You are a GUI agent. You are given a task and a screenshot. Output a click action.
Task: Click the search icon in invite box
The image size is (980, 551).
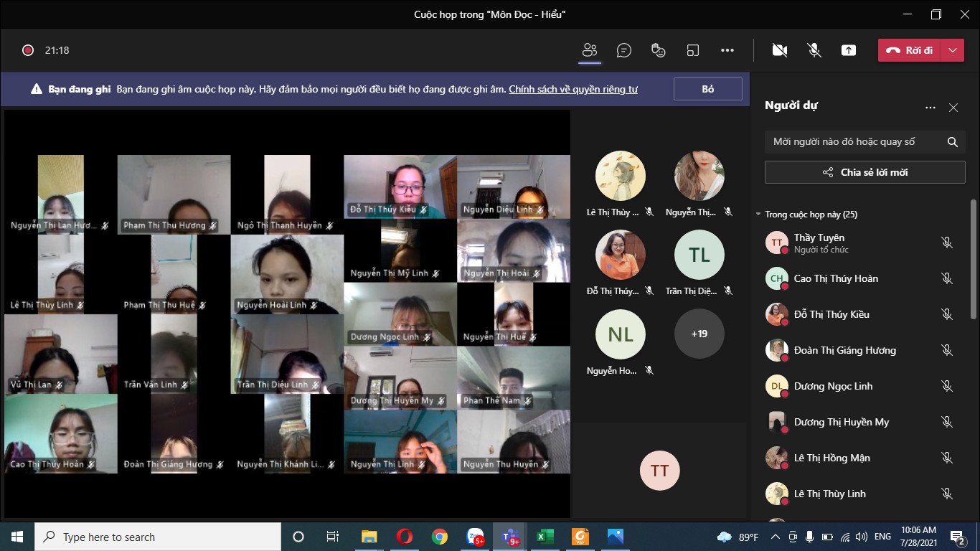click(x=952, y=142)
